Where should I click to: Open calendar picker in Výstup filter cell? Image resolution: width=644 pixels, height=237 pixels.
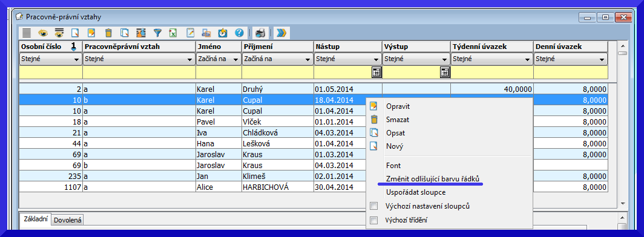pos(445,73)
